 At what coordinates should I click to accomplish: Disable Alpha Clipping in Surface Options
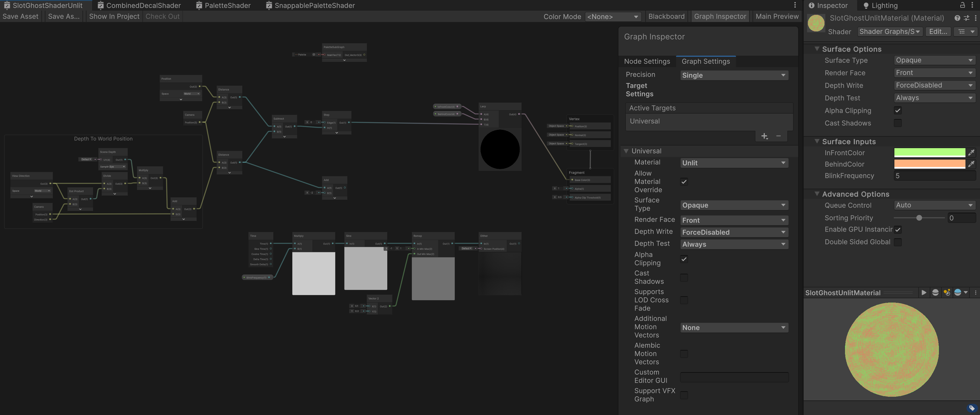(898, 110)
